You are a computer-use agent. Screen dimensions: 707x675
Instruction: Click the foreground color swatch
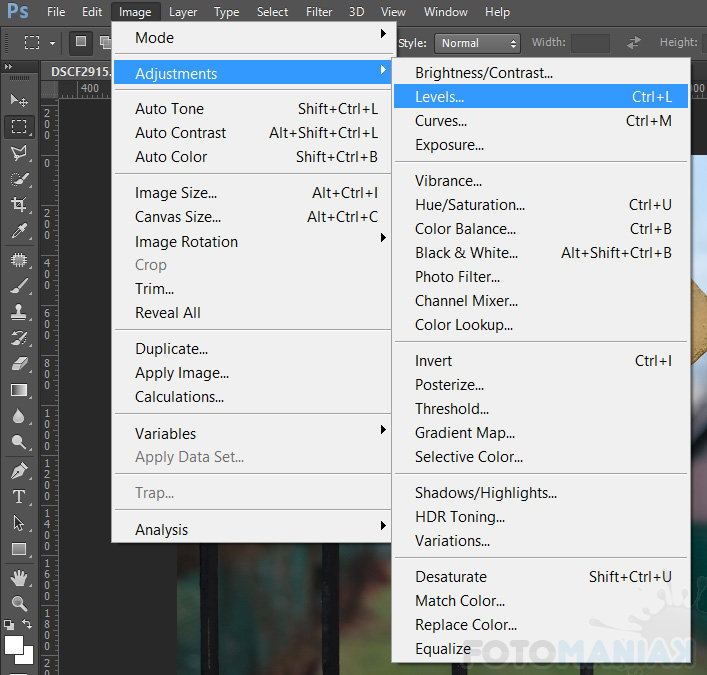coord(13,644)
